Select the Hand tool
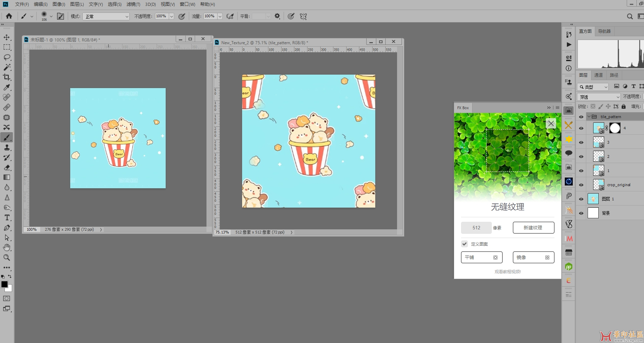Screen dimensions: 644x343 coord(7,248)
